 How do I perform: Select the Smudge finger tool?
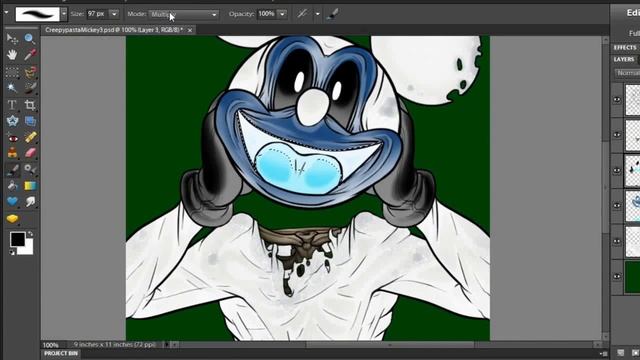(30, 201)
